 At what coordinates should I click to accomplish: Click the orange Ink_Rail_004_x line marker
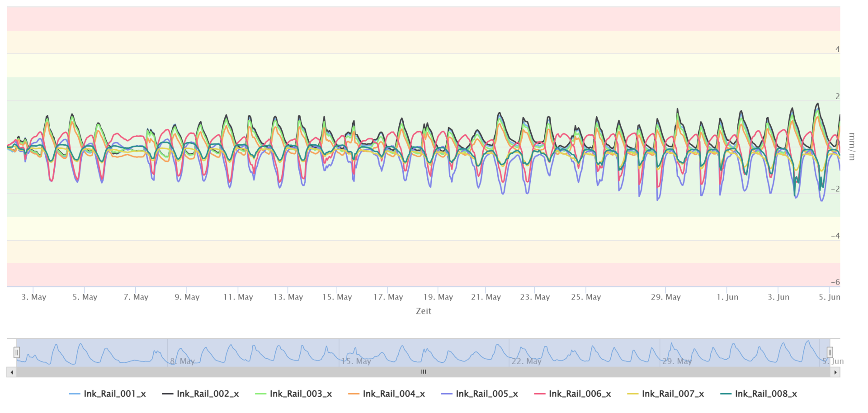[354, 394]
